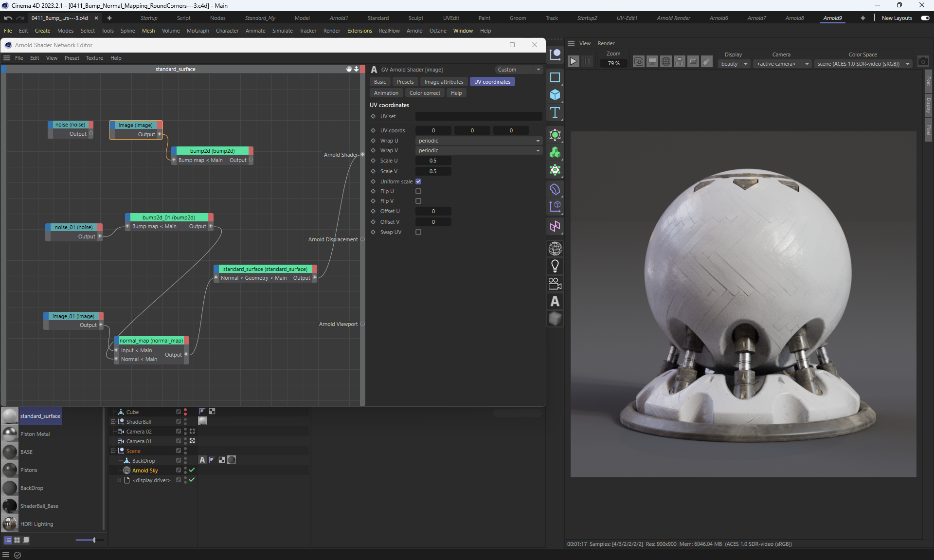Open the Wrap U periodic dropdown

pos(479,141)
